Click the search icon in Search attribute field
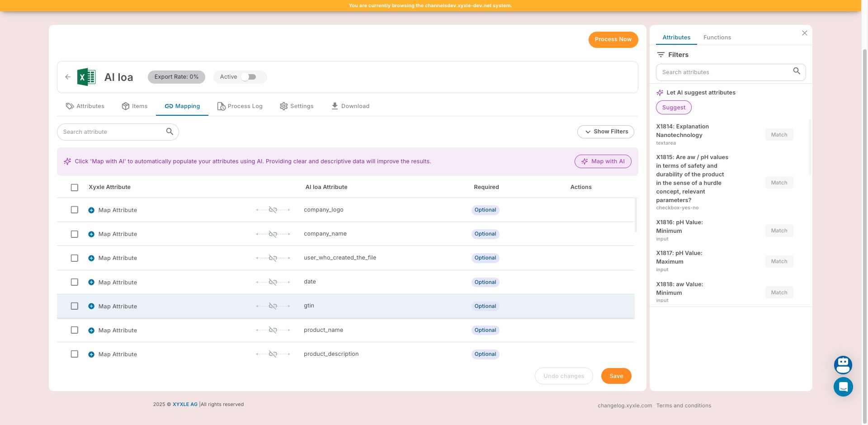Image resolution: width=868 pixels, height=425 pixels. (x=170, y=132)
